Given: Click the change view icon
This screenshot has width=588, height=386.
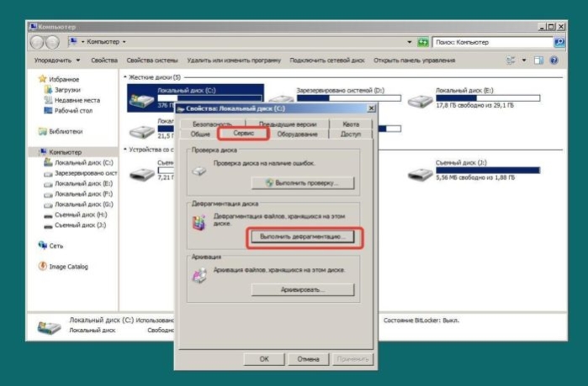Looking at the screenshot, I should 511,61.
